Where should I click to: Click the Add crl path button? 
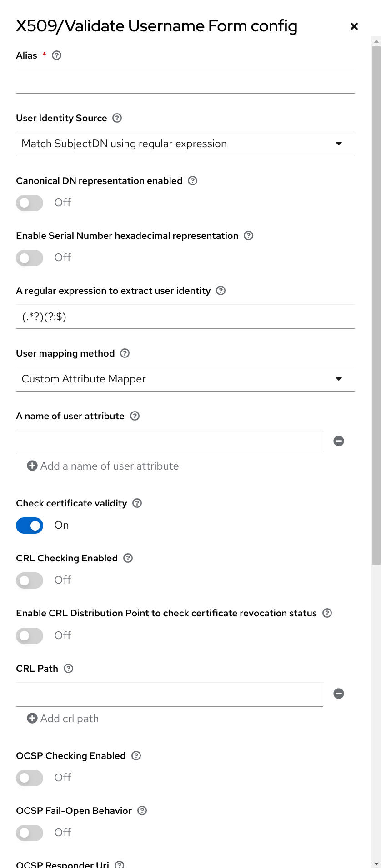pos(63,719)
